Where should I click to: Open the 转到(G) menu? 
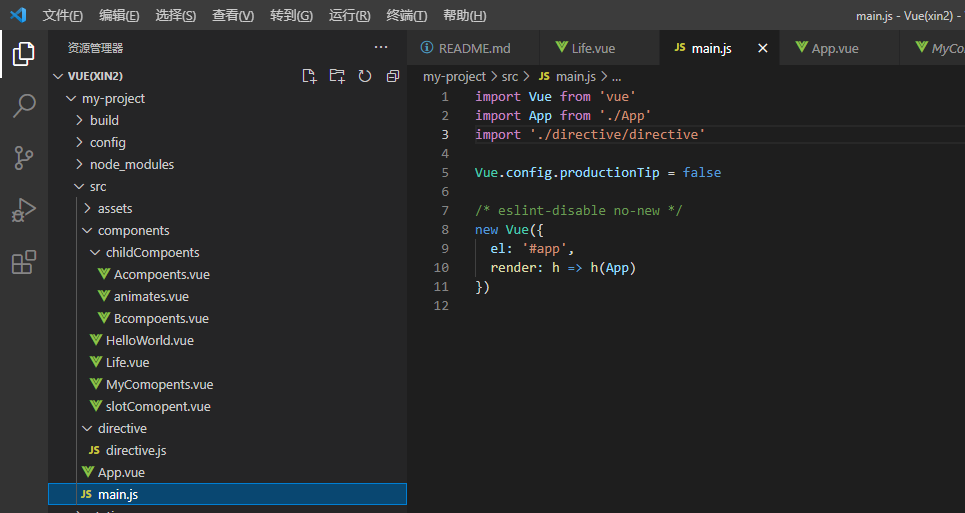(291, 15)
